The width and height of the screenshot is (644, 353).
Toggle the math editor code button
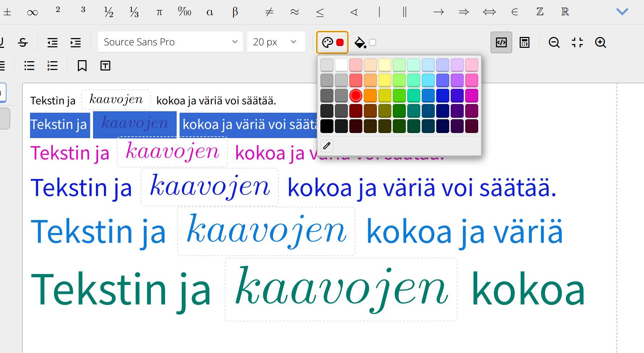pos(501,42)
